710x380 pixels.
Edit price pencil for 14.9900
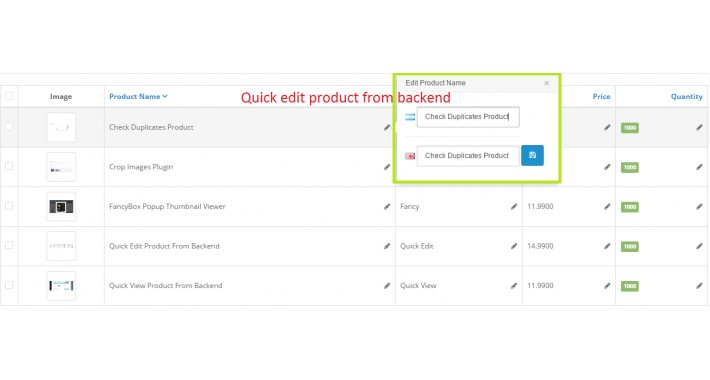[607, 246]
